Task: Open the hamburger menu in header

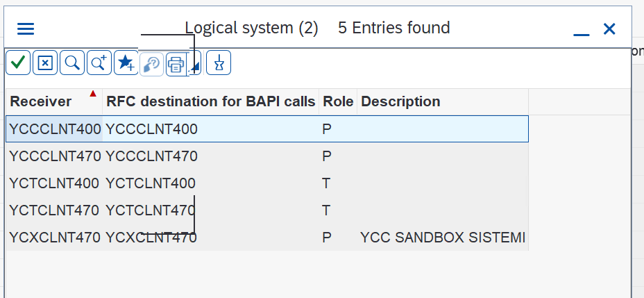Action: point(26,28)
